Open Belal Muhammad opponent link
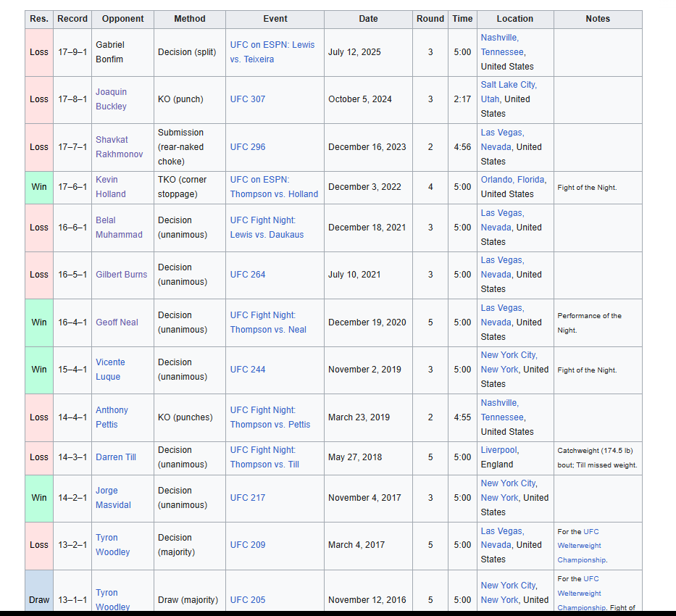Viewport: 676px width, 616px height. 119,227
